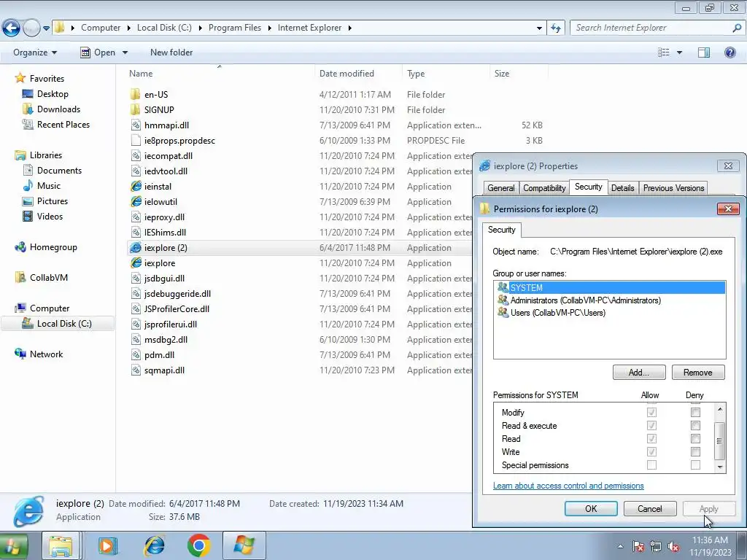Click the Back navigation arrow
Screen dimensions: 747x560
(12, 28)
